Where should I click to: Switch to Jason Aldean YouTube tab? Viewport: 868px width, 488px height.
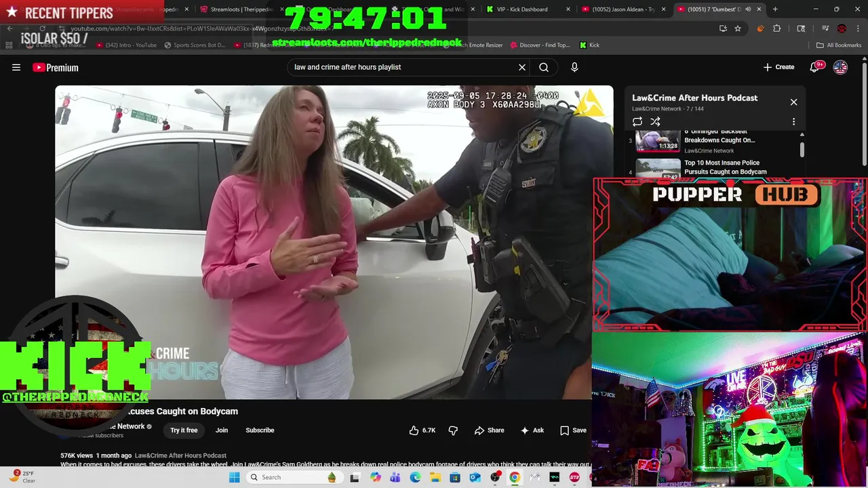tap(623, 9)
